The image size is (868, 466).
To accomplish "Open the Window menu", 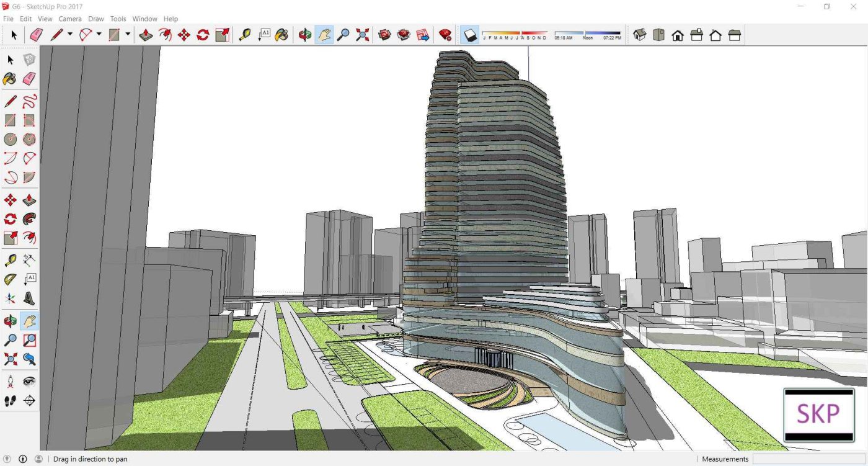I will (x=144, y=19).
